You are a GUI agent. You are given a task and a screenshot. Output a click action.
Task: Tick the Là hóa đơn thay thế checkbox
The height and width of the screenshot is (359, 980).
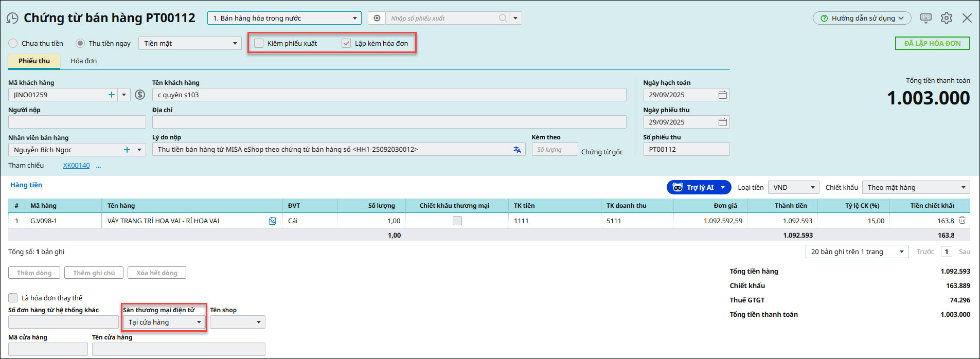[13, 298]
